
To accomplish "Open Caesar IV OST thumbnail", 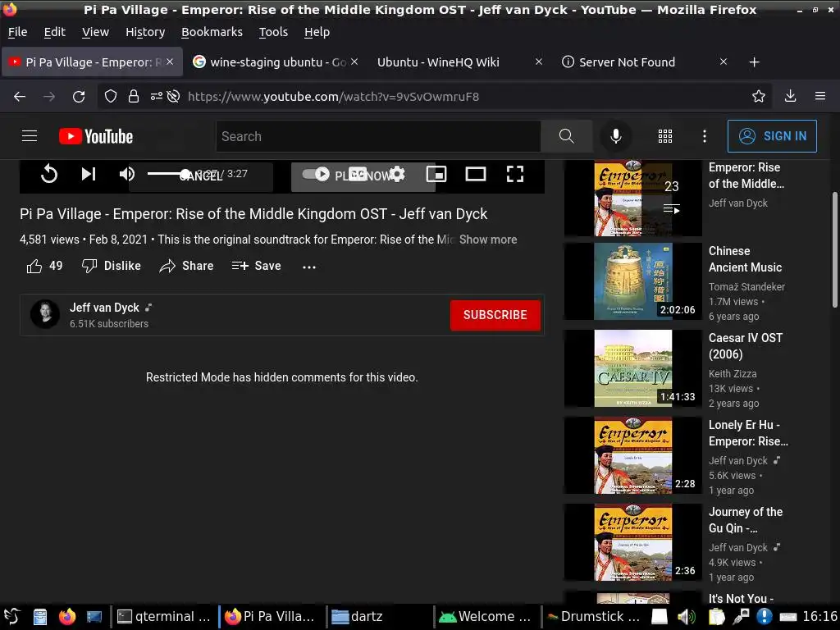I will 633,368.
